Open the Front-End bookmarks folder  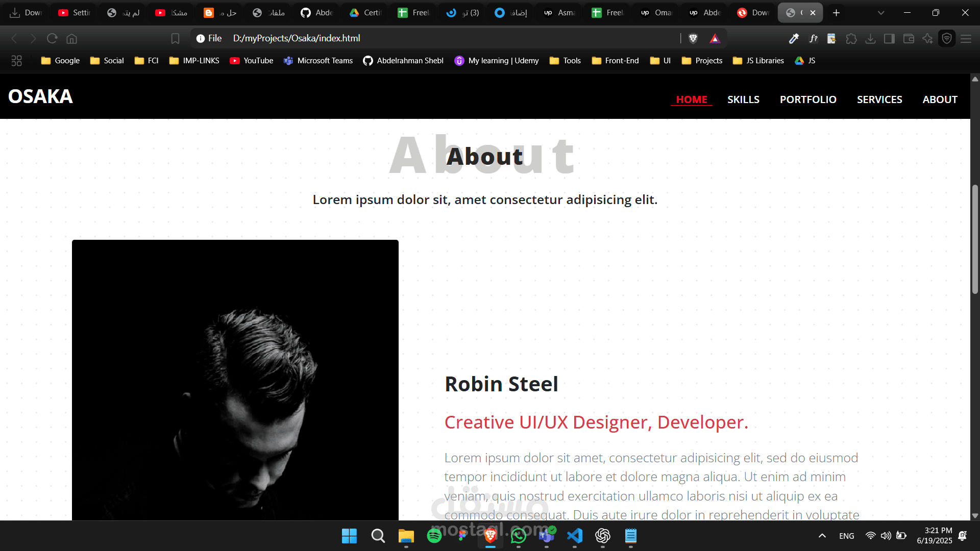pyautogui.click(x=615, y=61)
